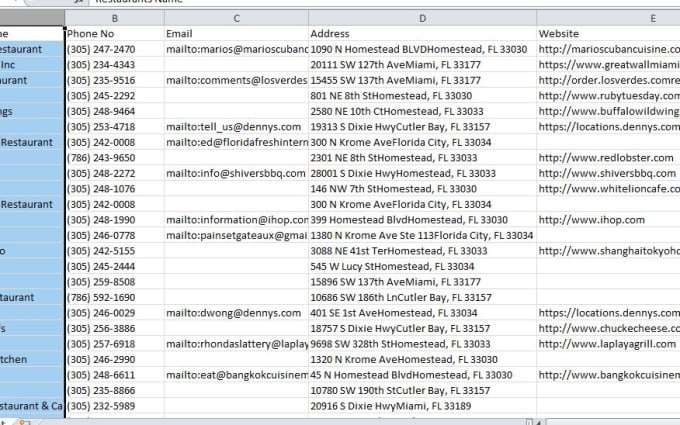The width and height of the screenshot is (680, 425).
Task: Click the 'Email' header cell
Action: (236, 34)
